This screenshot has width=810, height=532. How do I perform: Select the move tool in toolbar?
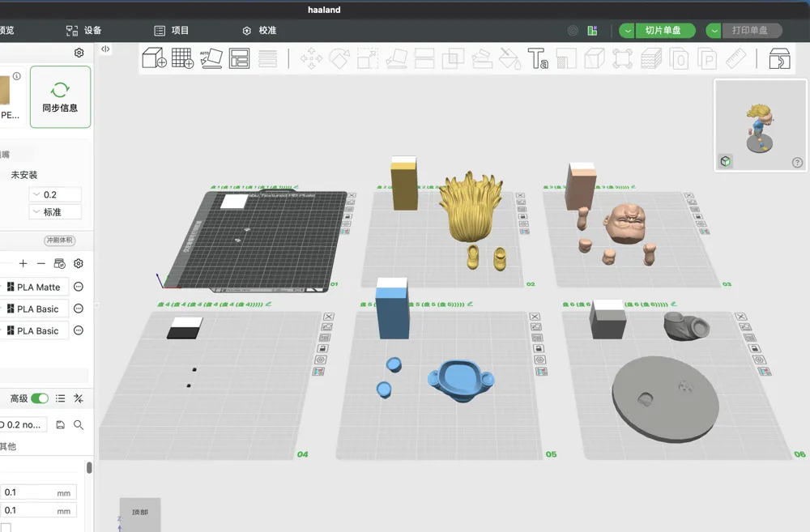click(311, 58)
